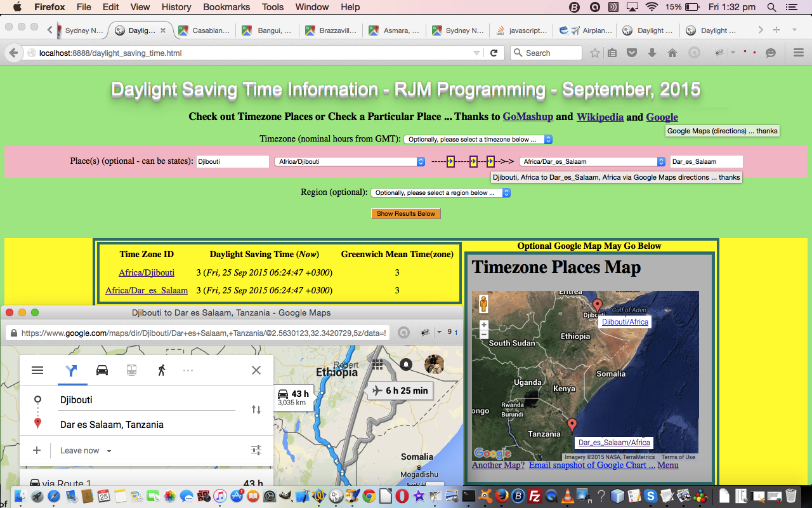Open Spotlight search in menu bar

coord(771,7)
